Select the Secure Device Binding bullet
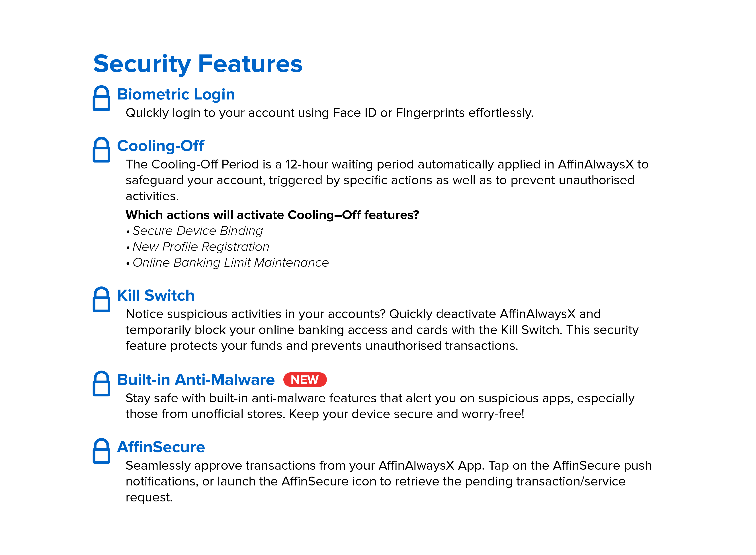 194,231
